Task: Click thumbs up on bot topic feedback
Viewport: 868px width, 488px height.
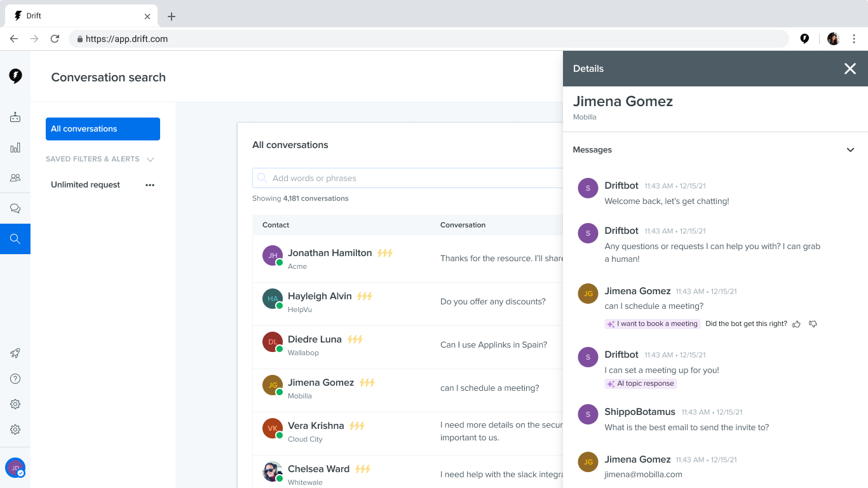Action: [x=797, y=324]
